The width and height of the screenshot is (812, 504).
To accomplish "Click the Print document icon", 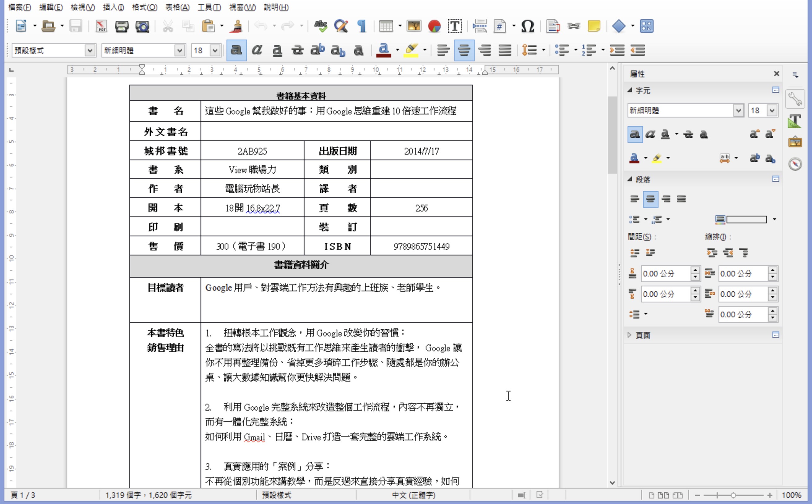I will tap(121, 26).
